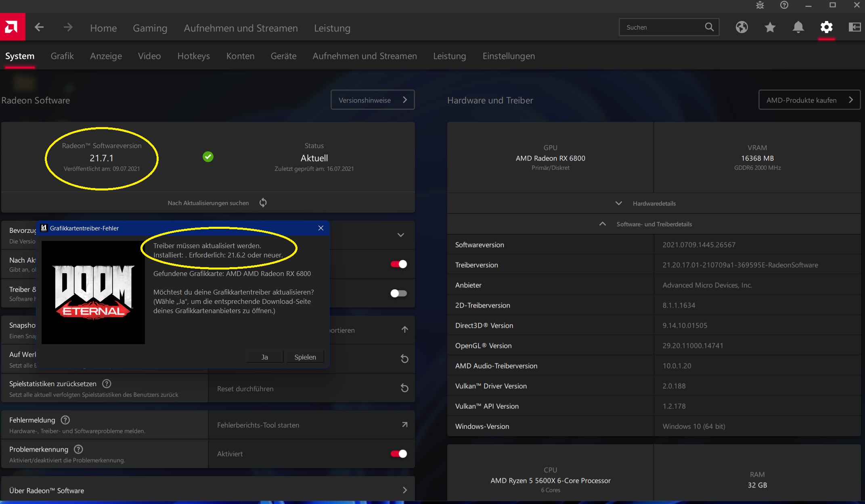
Task: Open the Gaming menu
Action: [x=150, y=28]
